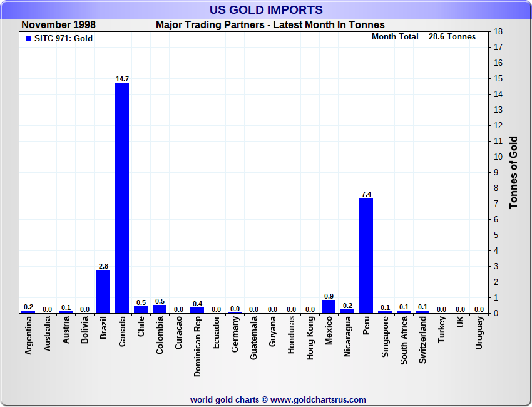Click the Tonnes of Gold axis title
This screenshot has height=407, width=532.
pos(514,172)
